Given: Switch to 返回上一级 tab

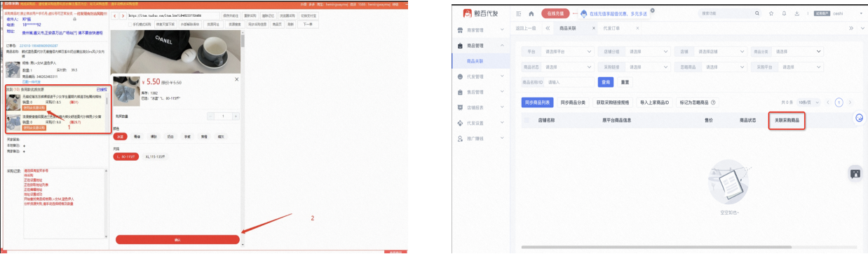Looking at the screenshot, I should point(526,28).
